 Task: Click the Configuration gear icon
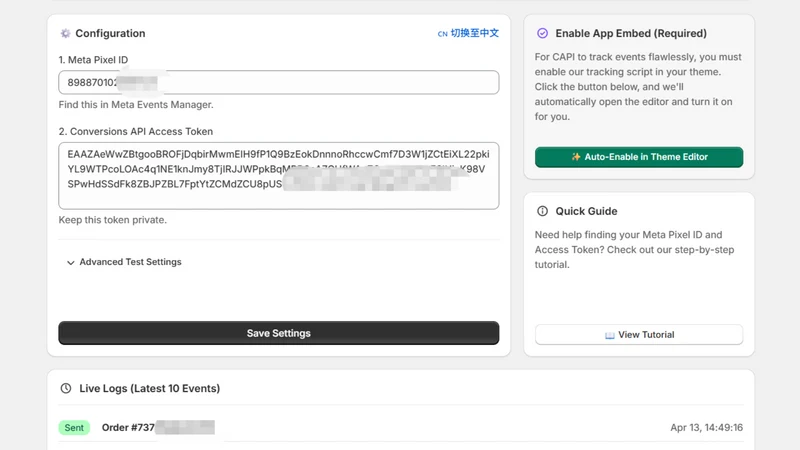65,33
